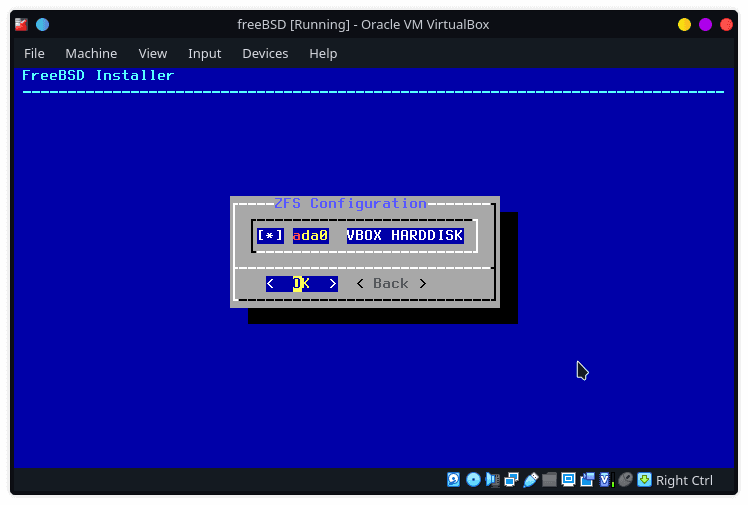Click the ada0 disk name
Viewport: 748px width, 505px height.
tap(311, 236)
